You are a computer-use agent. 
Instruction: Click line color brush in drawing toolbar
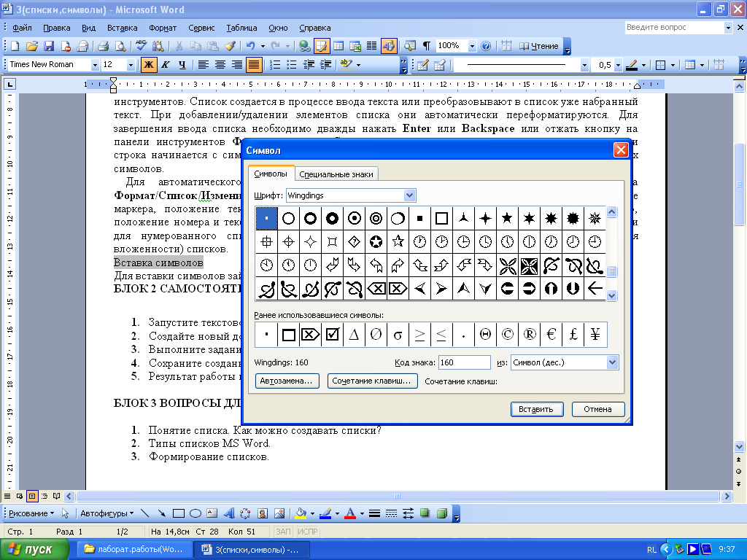tap(325, 513)
